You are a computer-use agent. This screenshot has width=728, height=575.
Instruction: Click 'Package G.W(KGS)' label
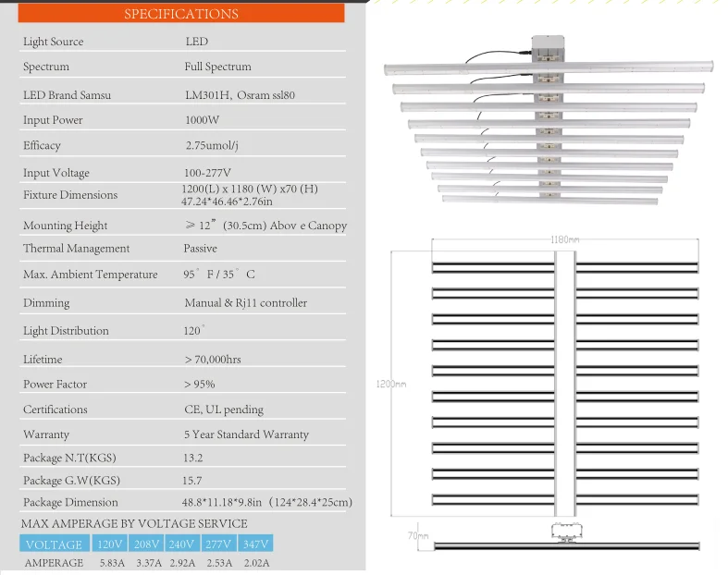click(71, 481)
